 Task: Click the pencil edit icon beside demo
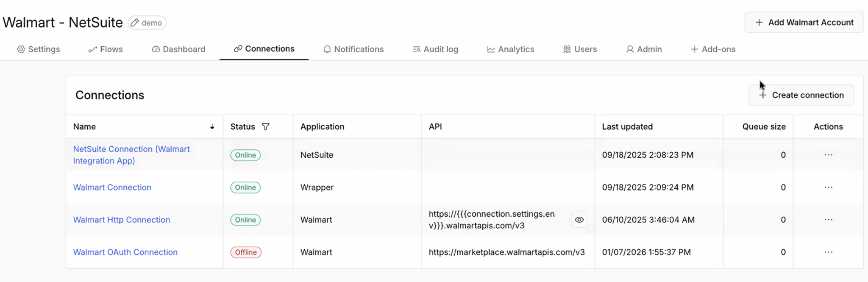[135, 22]
